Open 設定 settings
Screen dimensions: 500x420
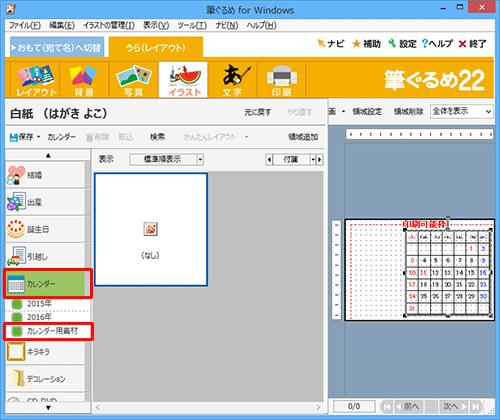(402, 44)
